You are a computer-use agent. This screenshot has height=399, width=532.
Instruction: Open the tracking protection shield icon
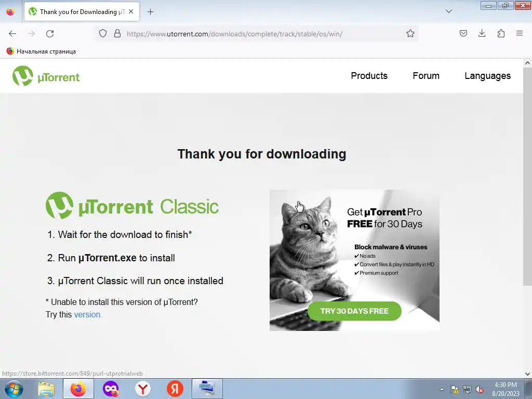103,34
